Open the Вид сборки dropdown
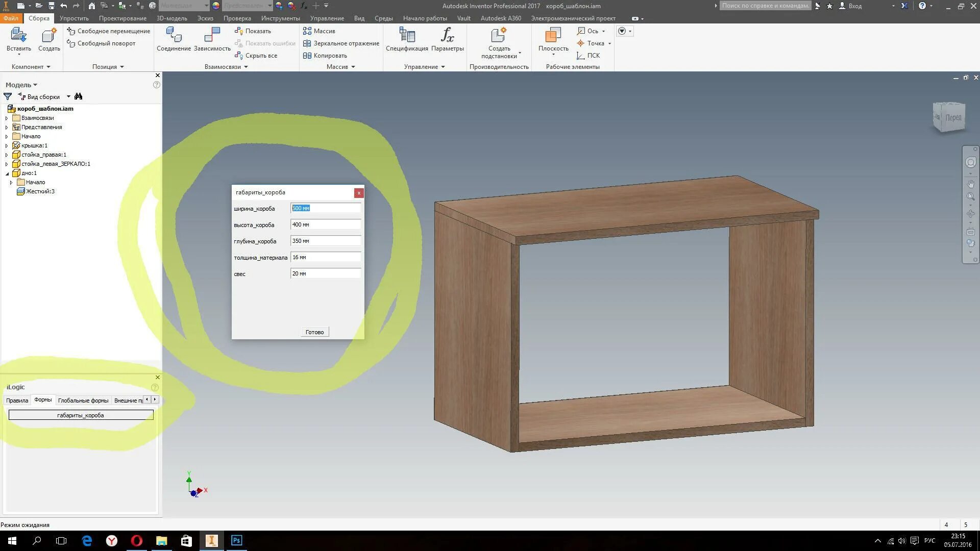Image resolution: width=980 pixels, height=551 pixels. coord(68,96)
